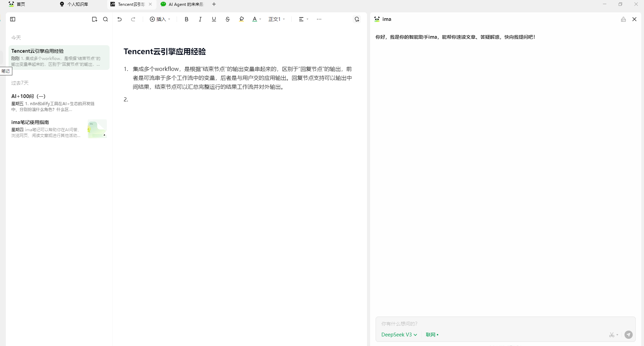This screenshot has height=346, width=644.
Task: Select the Tencent云引擎应用经验 note in list
Action: [59, 58]
